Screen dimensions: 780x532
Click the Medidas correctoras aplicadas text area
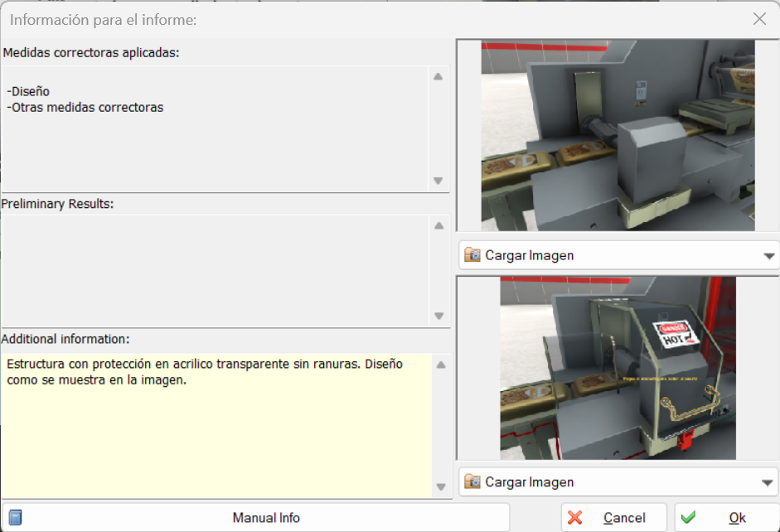[215, 128]
